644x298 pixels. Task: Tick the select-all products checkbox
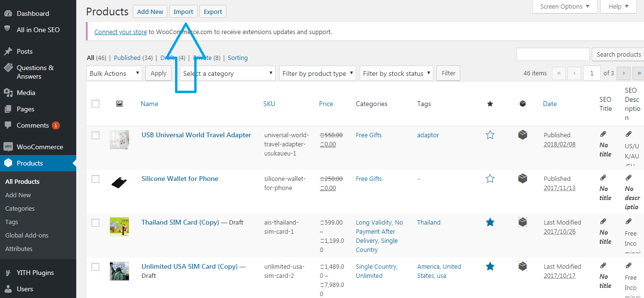(95, 104)
